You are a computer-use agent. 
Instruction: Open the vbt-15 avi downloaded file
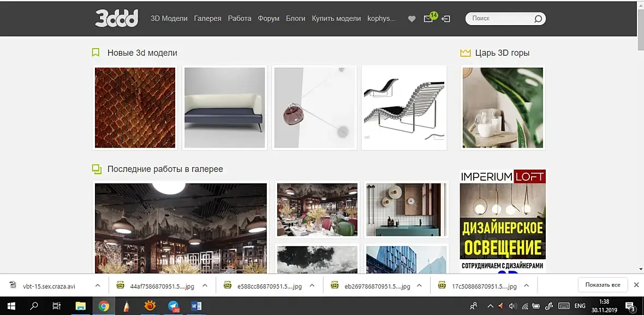49,286
